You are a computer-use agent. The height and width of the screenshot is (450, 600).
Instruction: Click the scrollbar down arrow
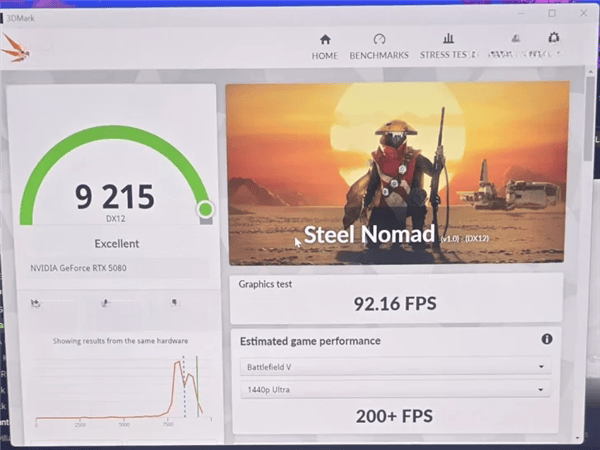pyautogui.click(x=578, y=438)
